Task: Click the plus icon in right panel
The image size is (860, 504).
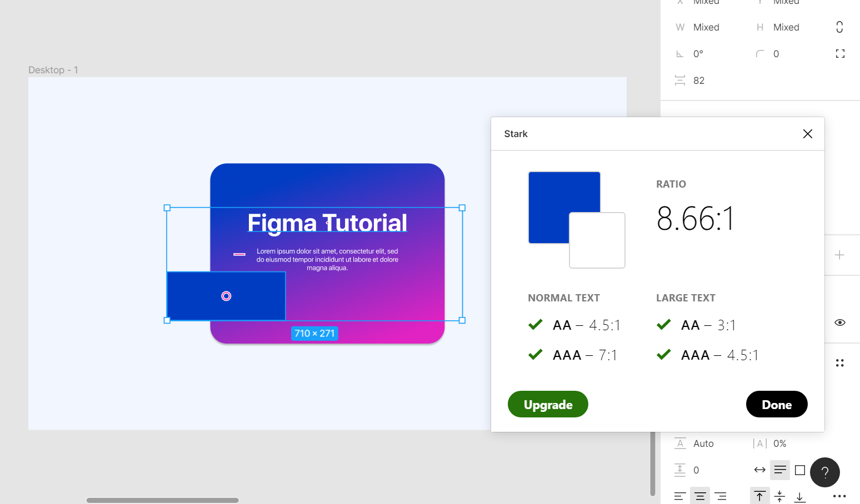Action: pyautogui.click(x=839, y=255)
